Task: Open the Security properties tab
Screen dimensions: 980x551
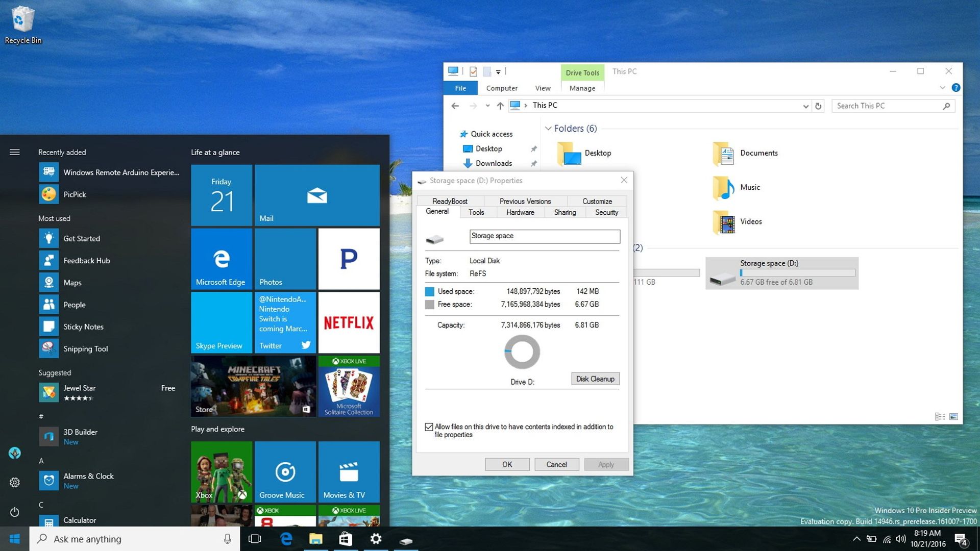Action: pos(606,213)
